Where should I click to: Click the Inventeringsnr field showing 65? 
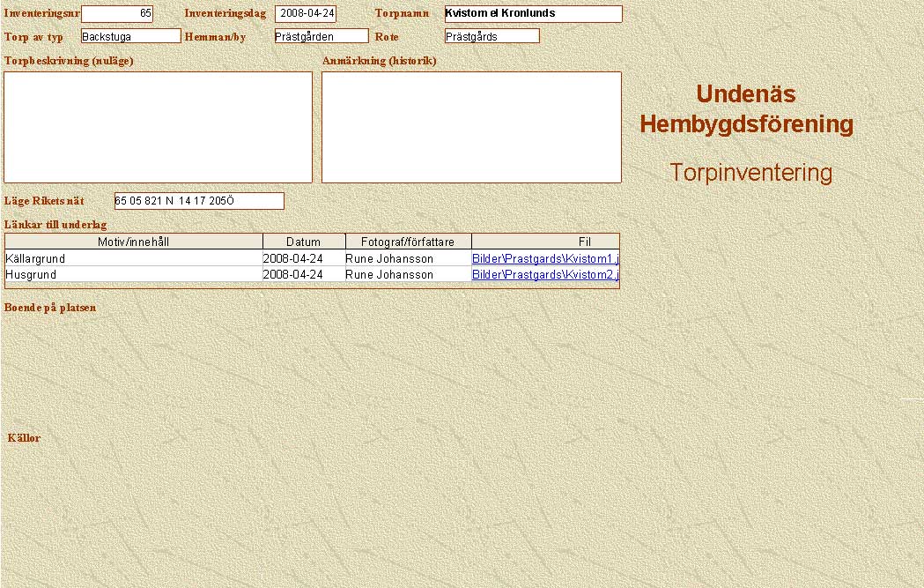[x=116, y=14]
